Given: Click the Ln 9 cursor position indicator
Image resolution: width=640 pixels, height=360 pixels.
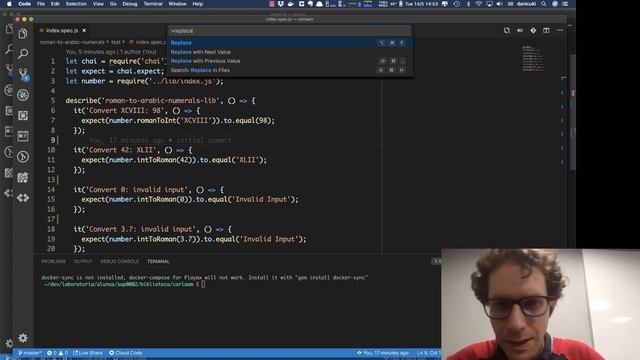Looking at the screenshot, I should tap(428, 353).
